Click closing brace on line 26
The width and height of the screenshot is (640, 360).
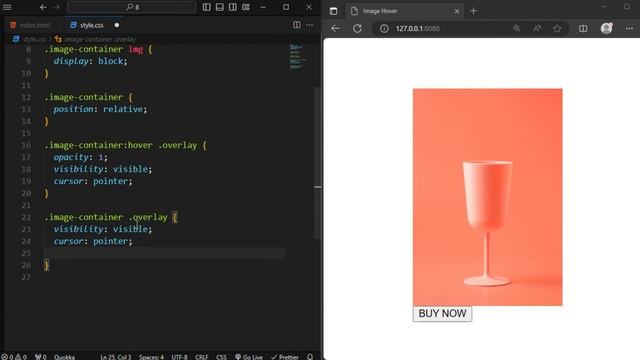(47, 265)
